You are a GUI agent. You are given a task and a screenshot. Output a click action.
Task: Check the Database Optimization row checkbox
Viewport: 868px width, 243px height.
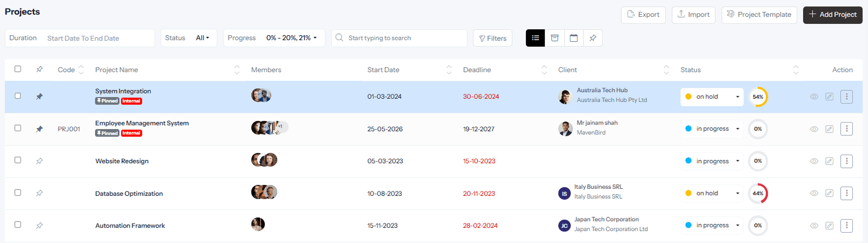tap(18, 193)
